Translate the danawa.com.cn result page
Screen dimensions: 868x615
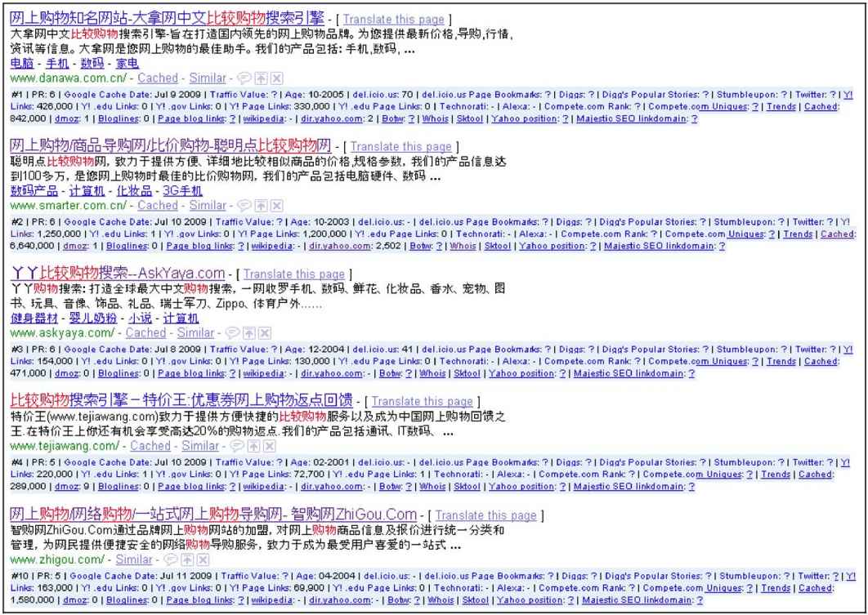[394, 20]
